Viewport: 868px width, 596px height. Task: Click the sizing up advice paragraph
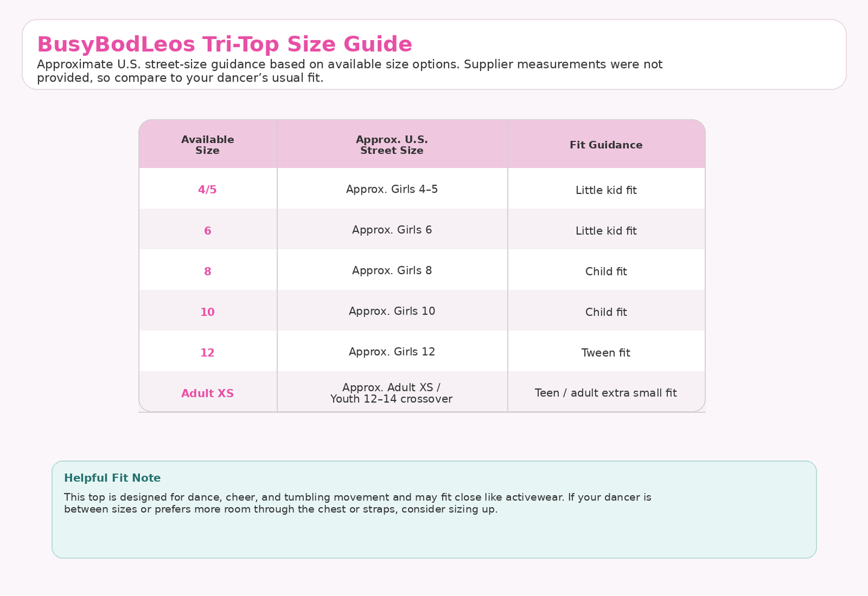357,503
